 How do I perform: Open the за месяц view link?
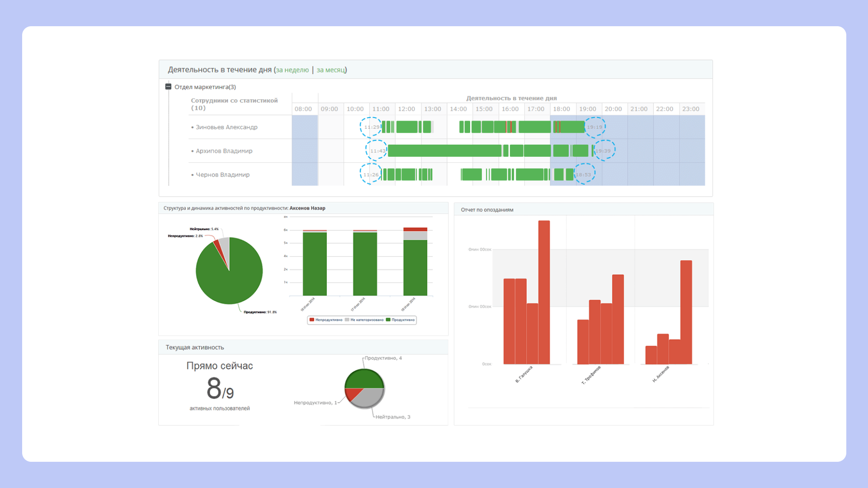coord(330,70)
